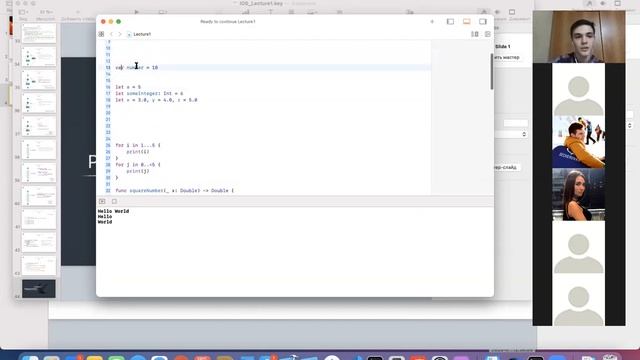
Task: Select Keynote slide thumbnail 59
Action: 39,173
